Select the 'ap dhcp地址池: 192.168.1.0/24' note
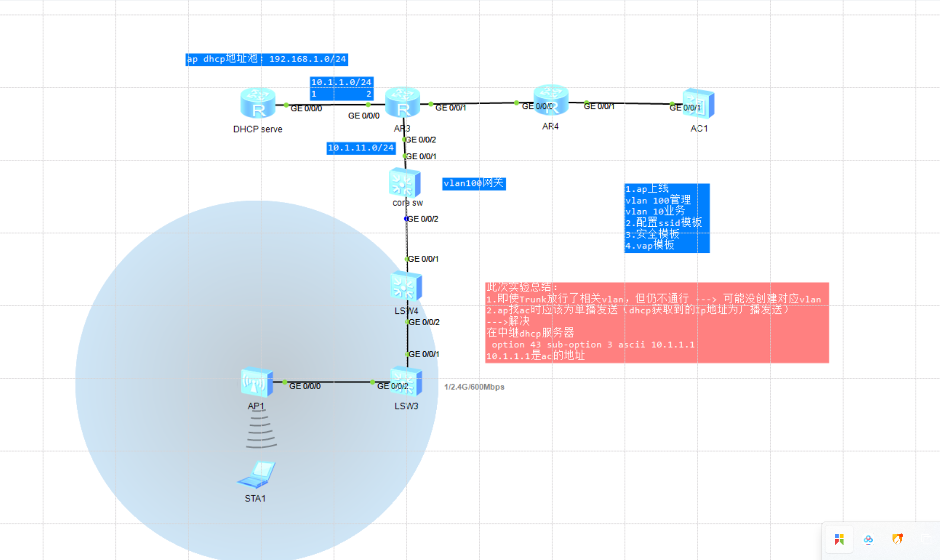 pyautogui.click(x=267, y=59)
